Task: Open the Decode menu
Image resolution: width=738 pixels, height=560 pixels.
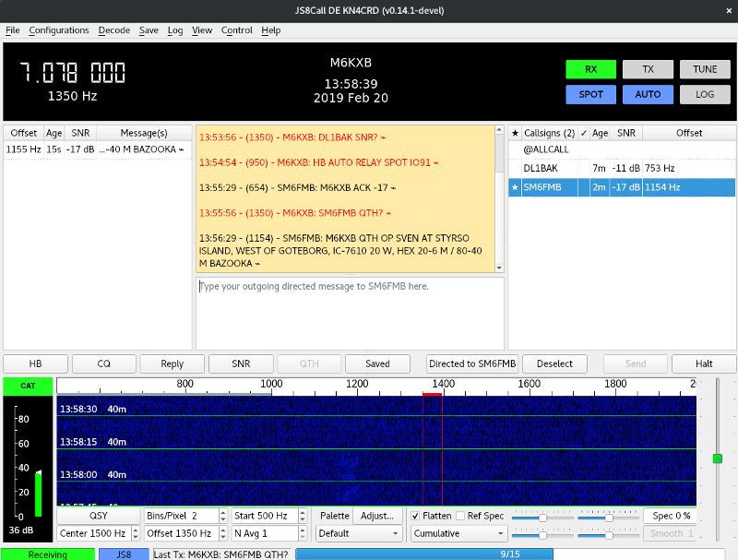Action: 114,30
